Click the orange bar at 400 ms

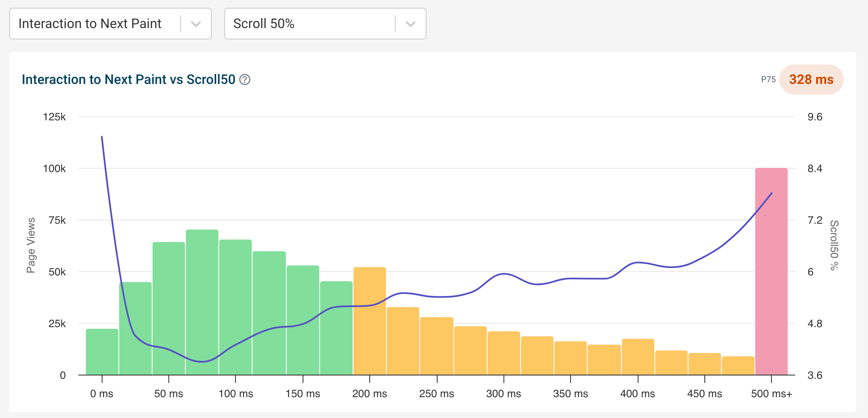(638, 357)
